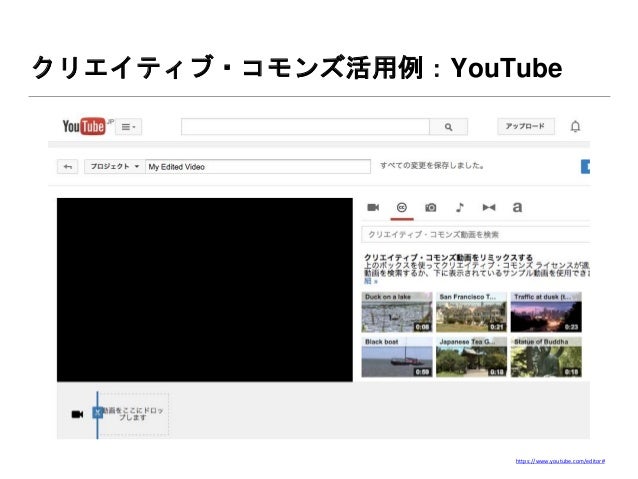Click the blue button at right edge
The width and height of the screenshot is (638, 479).
coord(586,167)
